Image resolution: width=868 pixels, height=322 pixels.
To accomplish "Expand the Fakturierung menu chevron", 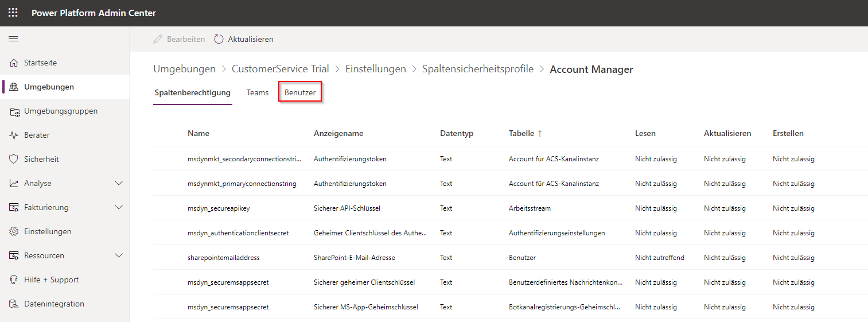I will coord(119,207).
